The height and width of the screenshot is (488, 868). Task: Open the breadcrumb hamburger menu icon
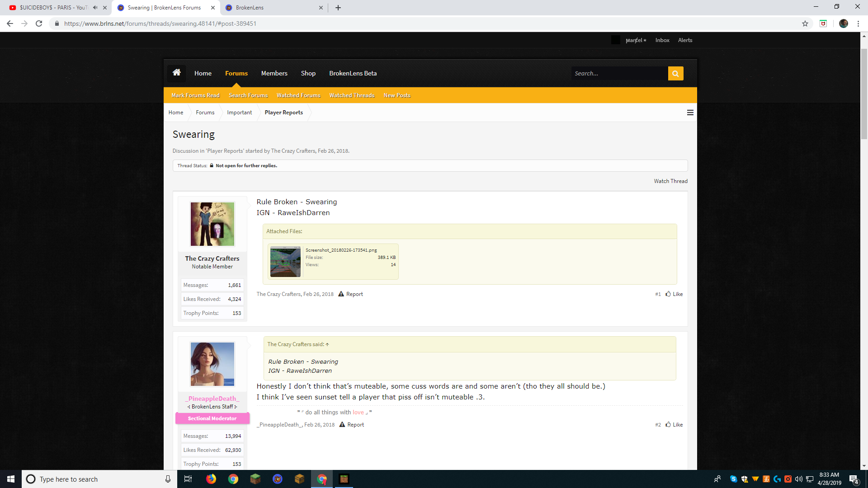pyautogui.click(x=690, y=113)
